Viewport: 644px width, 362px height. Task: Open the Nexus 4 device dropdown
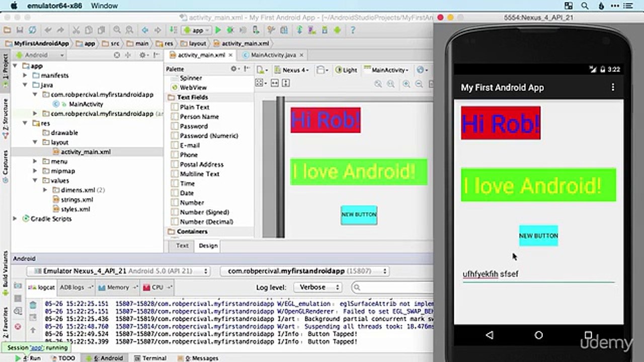pos(291,70)
